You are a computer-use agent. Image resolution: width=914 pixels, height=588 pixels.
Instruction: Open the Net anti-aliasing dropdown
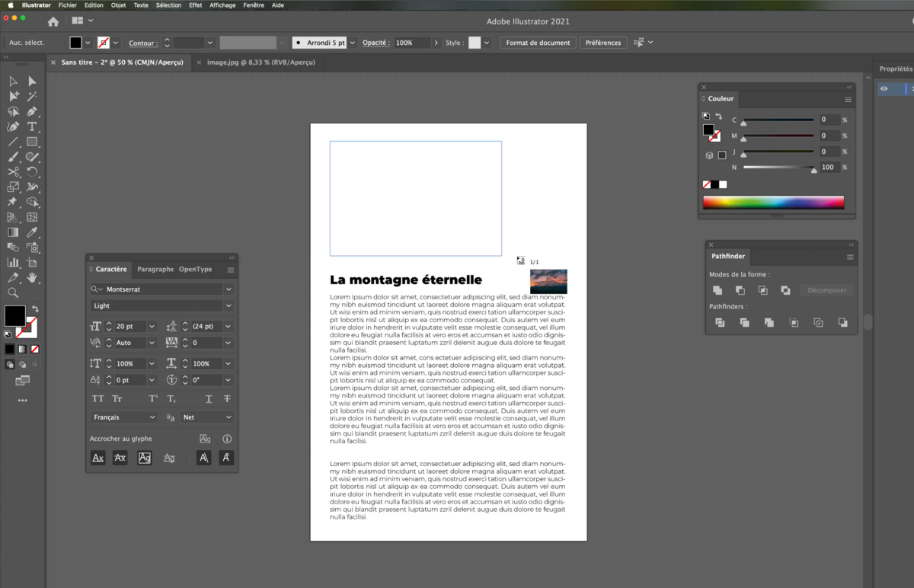(x=207, y=417)
